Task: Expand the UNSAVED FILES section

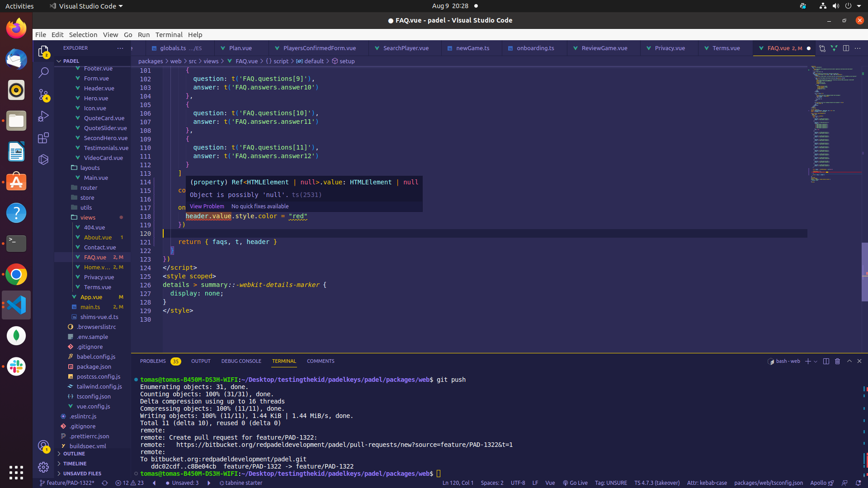Action: [93, 474]
